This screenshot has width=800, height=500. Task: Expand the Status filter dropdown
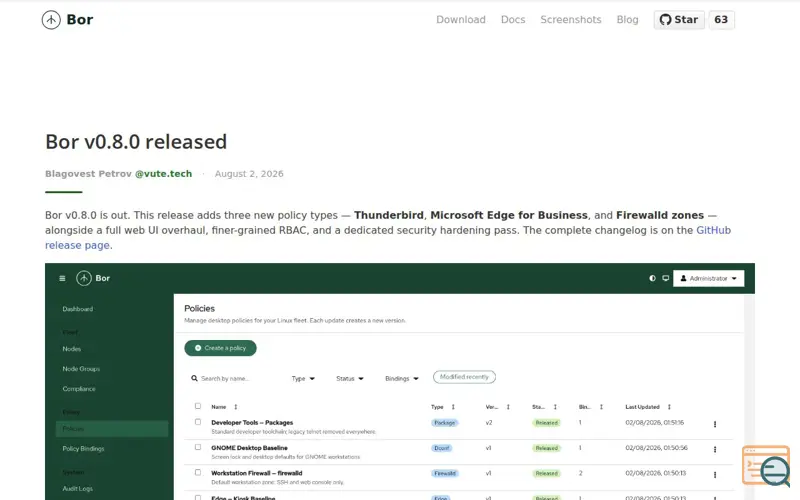(x=350, y=379)
